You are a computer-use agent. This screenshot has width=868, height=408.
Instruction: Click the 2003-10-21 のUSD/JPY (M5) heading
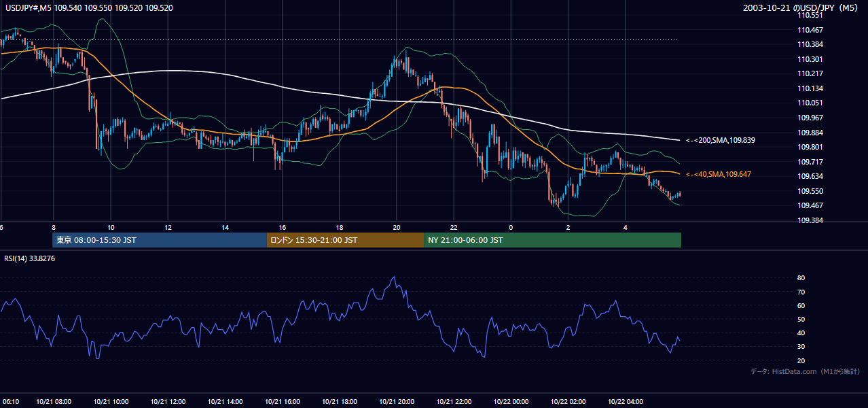(x=801, y=7)
